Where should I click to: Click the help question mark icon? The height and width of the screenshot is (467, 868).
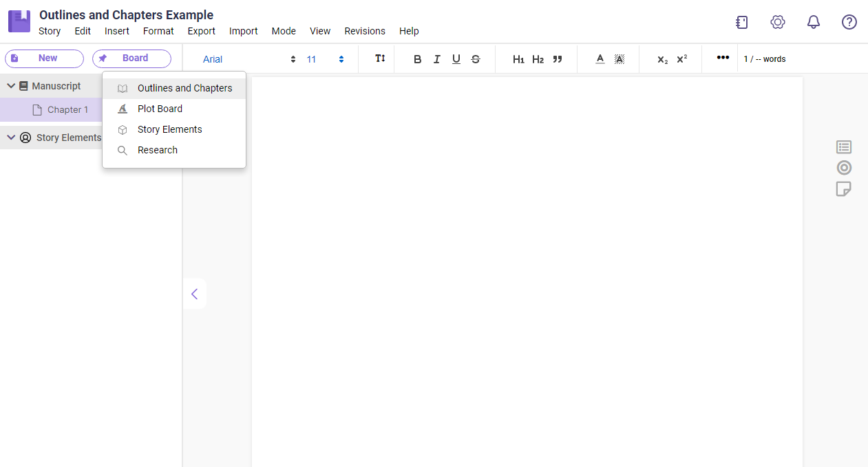pos(849,22)
